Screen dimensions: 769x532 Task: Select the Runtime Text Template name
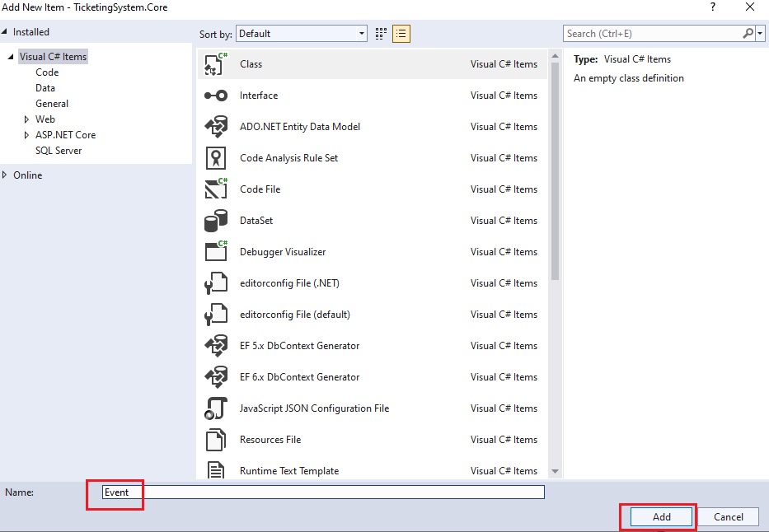pos(289,471)
